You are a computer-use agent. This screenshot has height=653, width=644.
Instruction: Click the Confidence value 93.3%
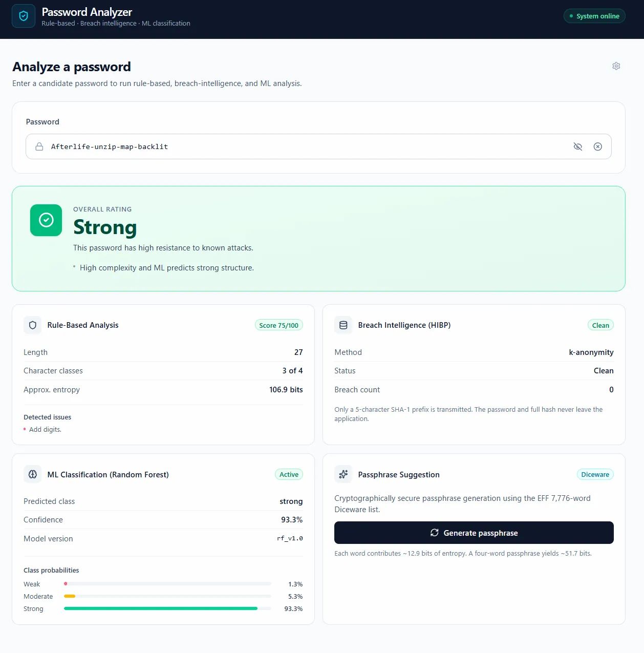click(292, 520)
